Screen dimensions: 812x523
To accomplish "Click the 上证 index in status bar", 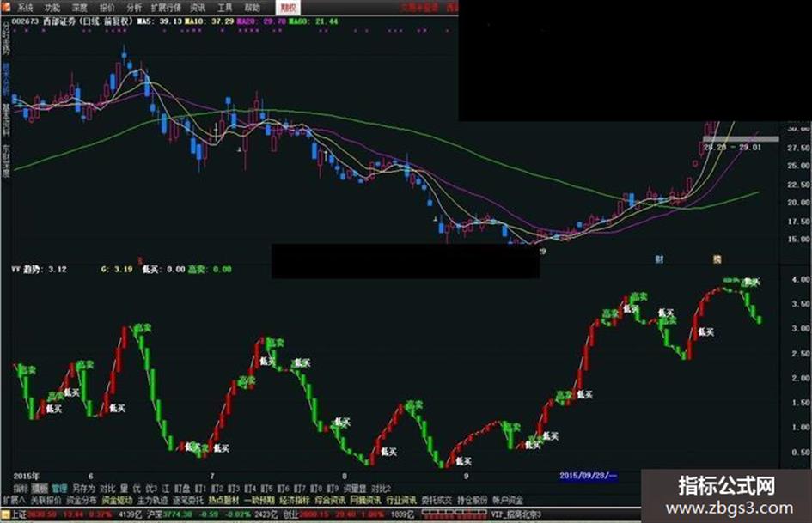I will [19, 514].
